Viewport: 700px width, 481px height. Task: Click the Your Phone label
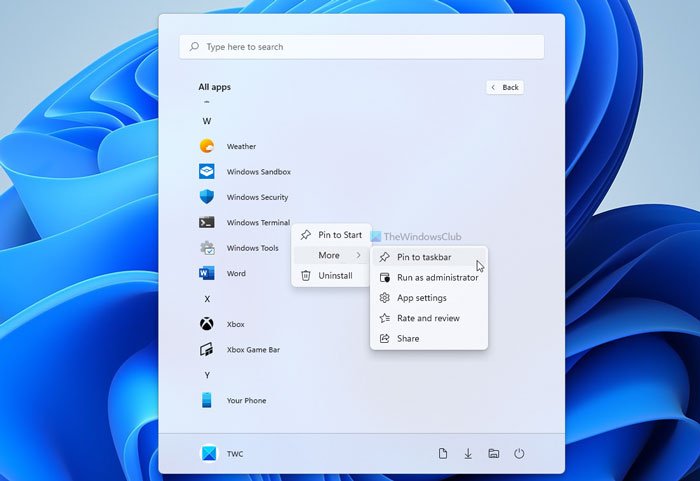point(246,401)
